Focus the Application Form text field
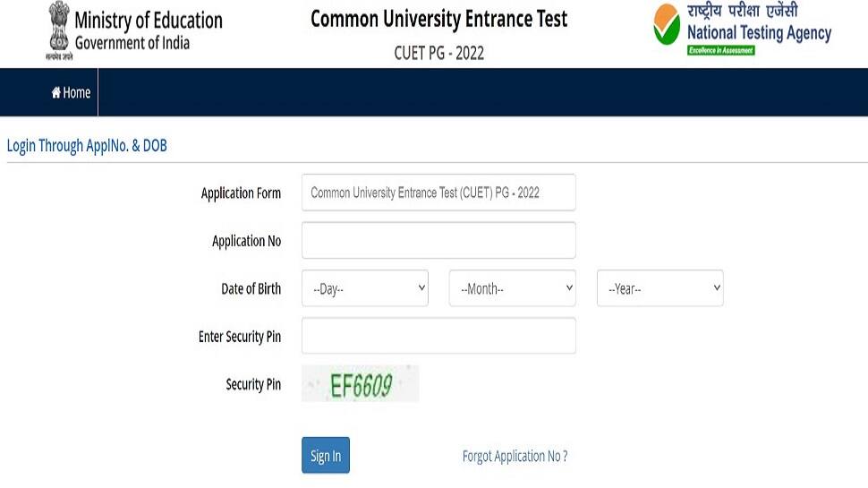The image size is (868, 488). 438,193
